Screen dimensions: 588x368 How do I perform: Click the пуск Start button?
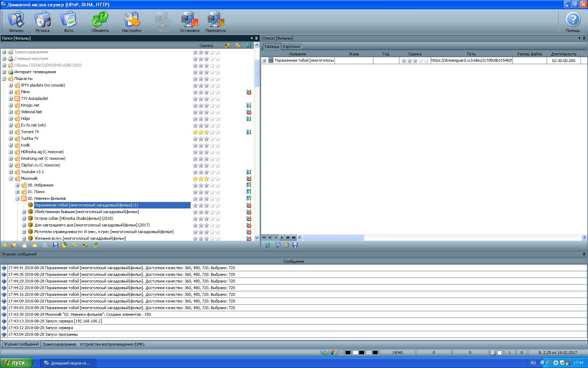click(x=16, y=363)
